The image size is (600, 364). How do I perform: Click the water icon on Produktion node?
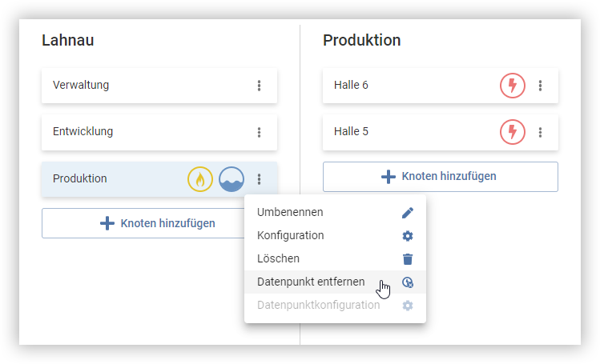(232, 179)
